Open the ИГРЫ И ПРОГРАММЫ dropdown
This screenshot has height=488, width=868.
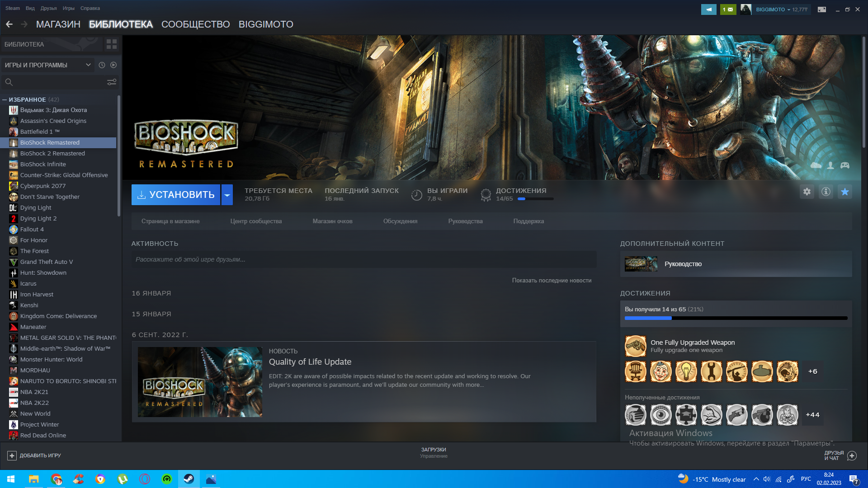pyautogui.click(x=47, y=65)
